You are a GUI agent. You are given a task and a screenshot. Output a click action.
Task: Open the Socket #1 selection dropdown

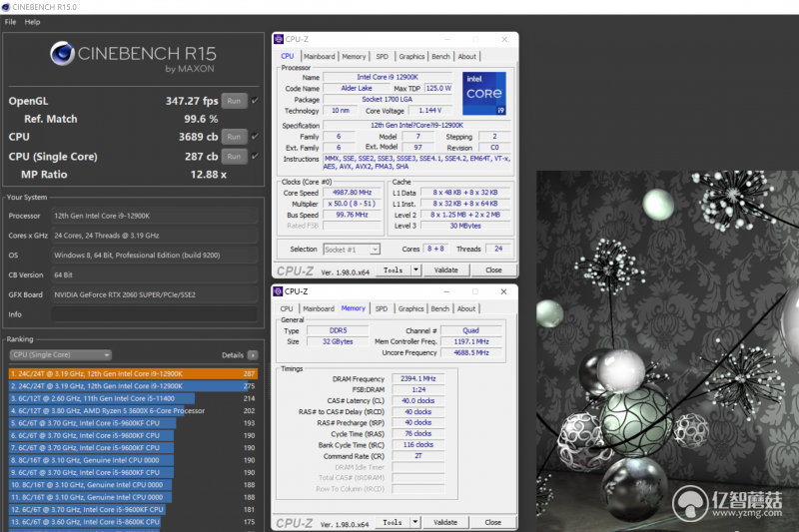[352, 250]
